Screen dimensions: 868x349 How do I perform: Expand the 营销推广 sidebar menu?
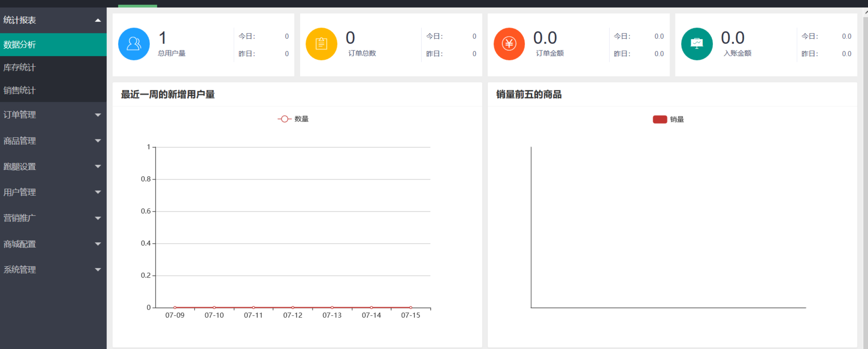(53, 218)
